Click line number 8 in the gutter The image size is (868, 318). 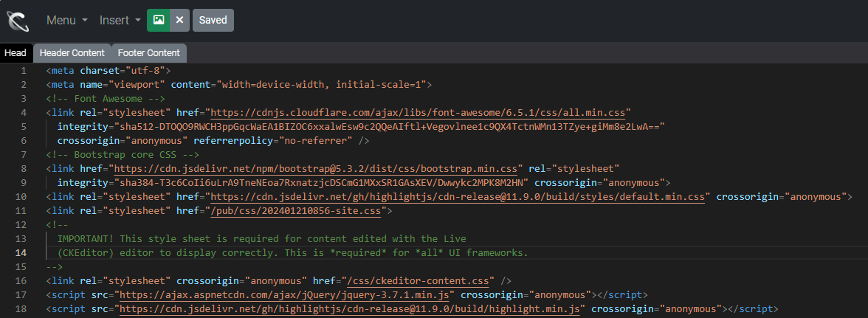coord(24,169)
